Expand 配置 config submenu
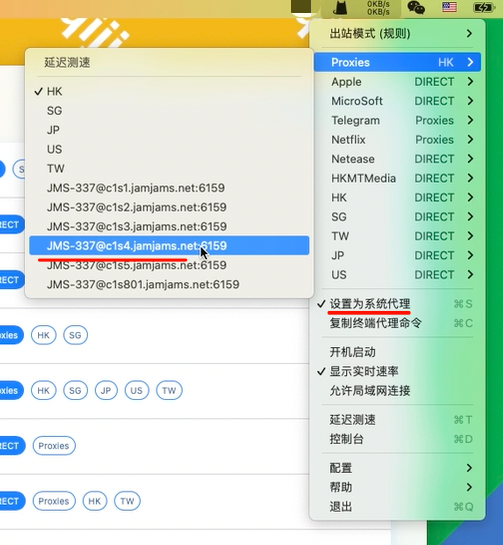 tap(397, 468)
